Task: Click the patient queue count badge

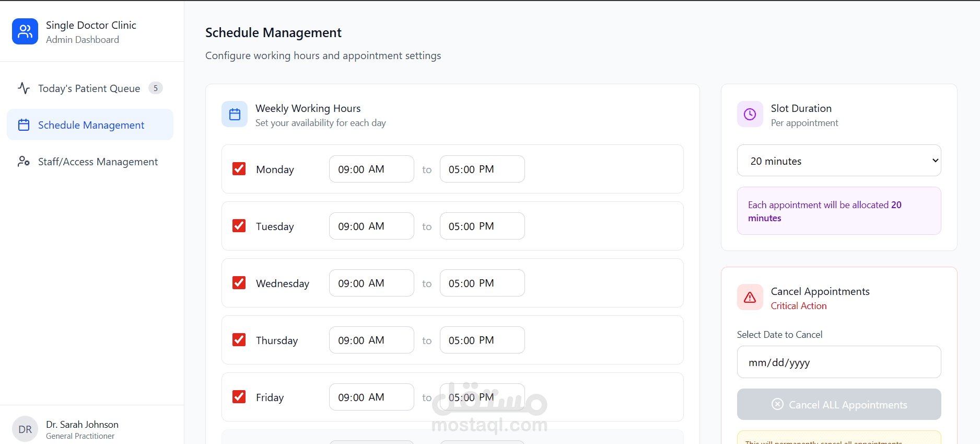Action: (155, 88)
